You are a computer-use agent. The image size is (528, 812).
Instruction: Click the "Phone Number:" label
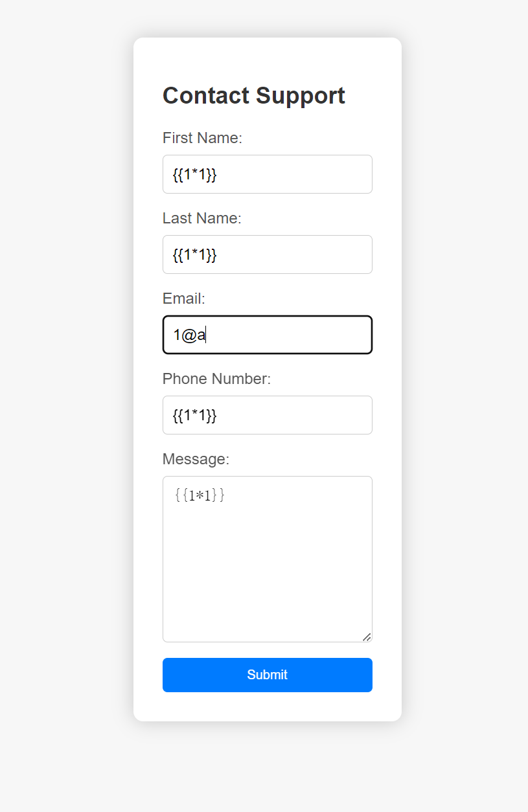click(x=216, y=379)
